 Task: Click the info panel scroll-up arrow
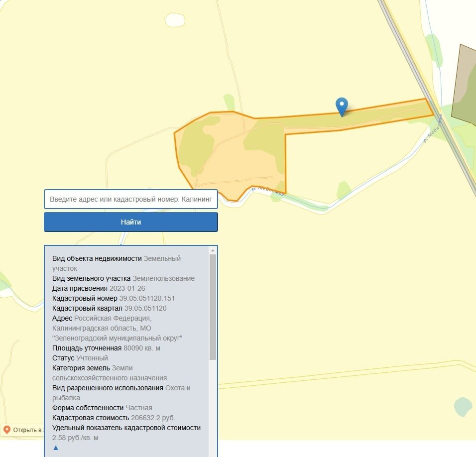point(213,250)
